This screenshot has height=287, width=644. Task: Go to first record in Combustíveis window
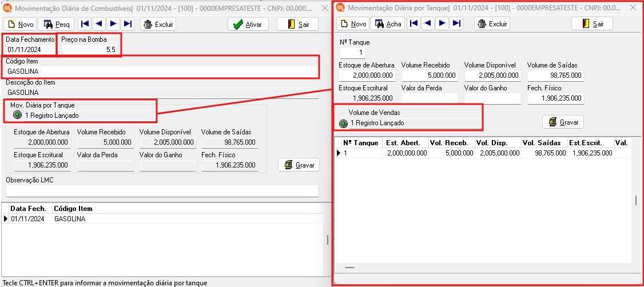pyautogui.click(x=85, y=24)
